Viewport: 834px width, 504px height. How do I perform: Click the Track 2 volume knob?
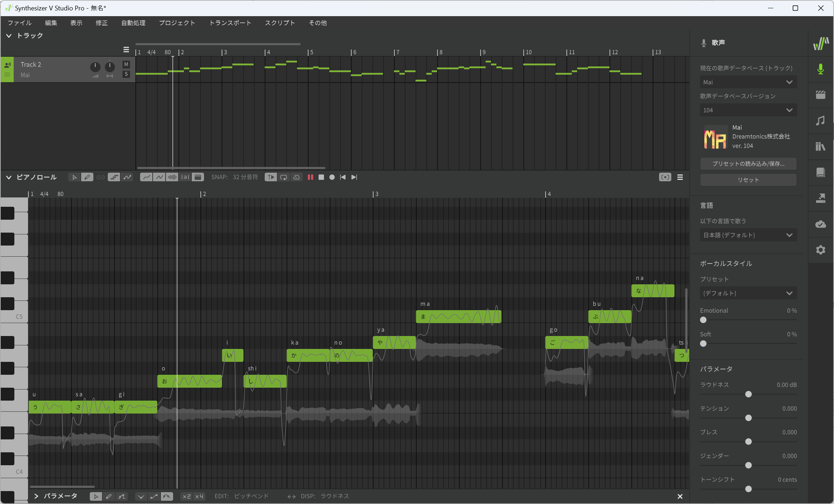(95, 67)
